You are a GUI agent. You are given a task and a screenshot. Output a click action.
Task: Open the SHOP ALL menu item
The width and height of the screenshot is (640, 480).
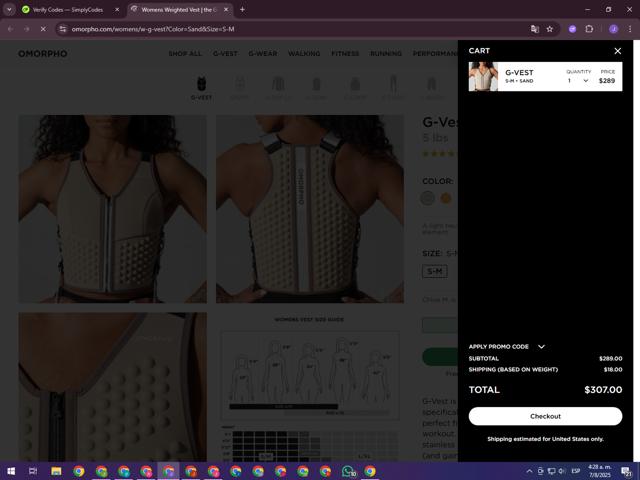coord(185,53)
